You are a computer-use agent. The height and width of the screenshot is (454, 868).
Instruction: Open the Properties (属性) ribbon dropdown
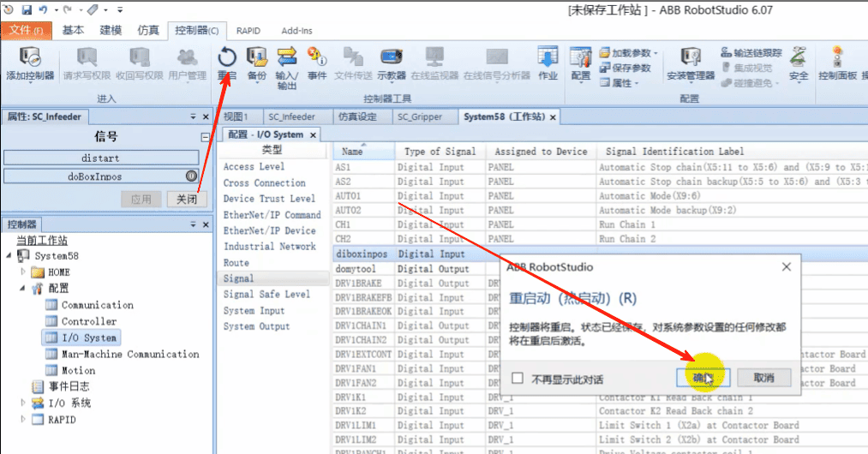(x=619, y=83)
